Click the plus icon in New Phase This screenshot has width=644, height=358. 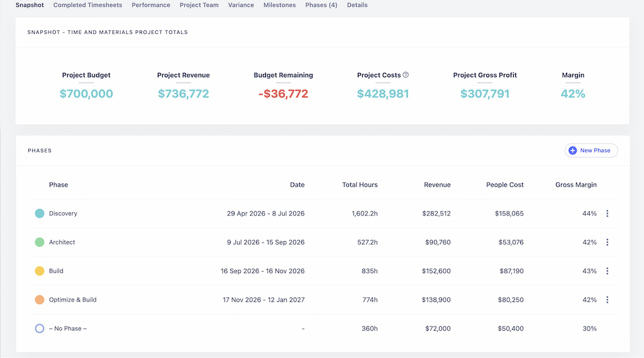pos(572,151)
